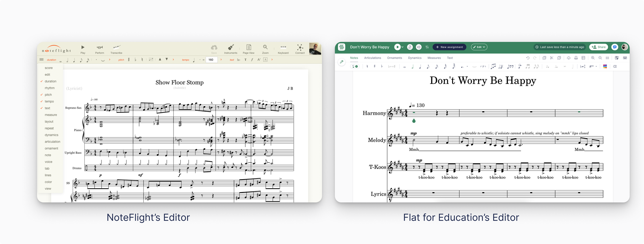
Task: Enable the dynamics palette in sidebar
Action: 51,135
